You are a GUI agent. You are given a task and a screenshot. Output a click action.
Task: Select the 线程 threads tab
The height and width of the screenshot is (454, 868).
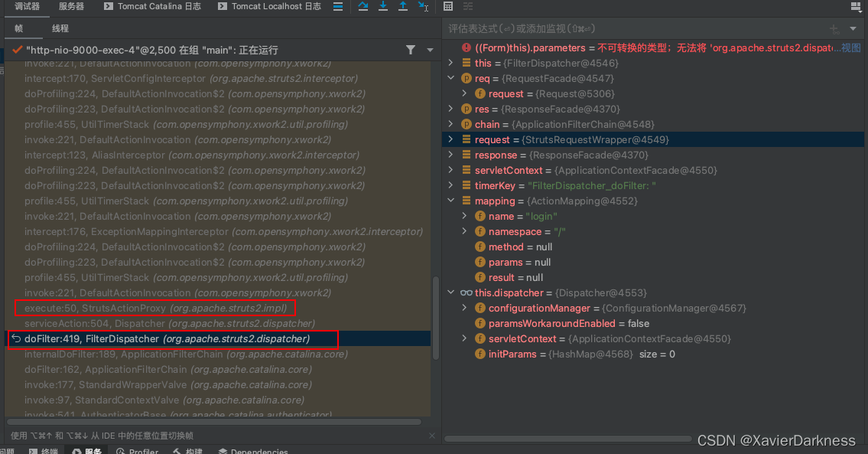coord(60,28)
